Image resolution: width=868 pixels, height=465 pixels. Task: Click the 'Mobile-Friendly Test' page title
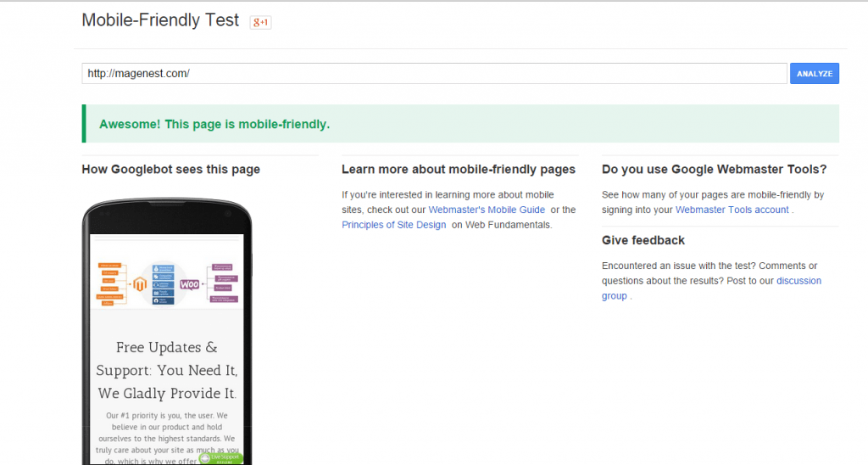(x=160, y=20)
